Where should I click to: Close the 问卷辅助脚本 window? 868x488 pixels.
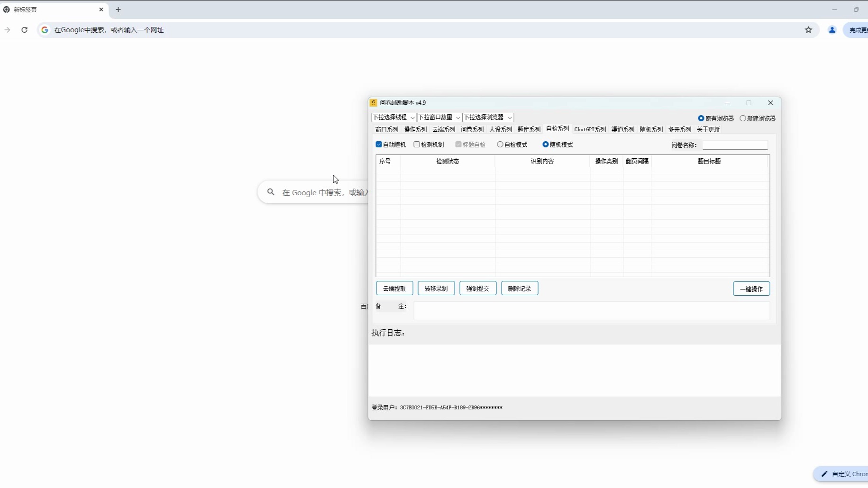[x=770, y=103]
